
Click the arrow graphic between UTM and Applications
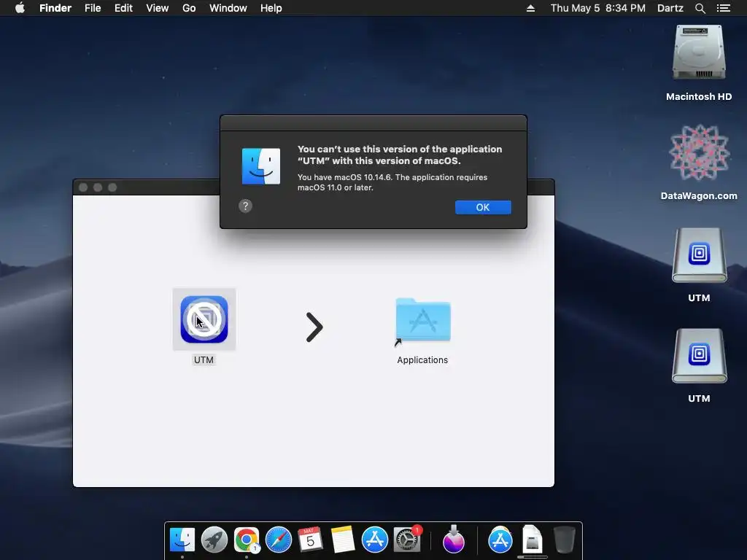pos(314,327)
